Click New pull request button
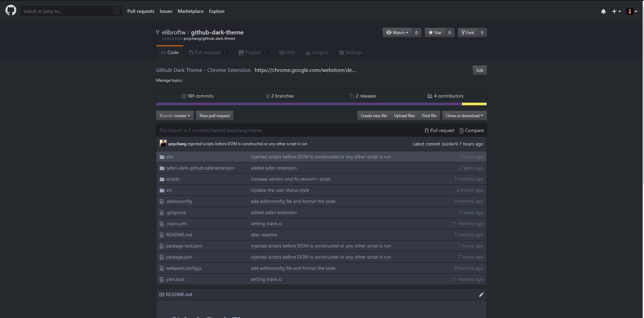 (x=214, y=115)
